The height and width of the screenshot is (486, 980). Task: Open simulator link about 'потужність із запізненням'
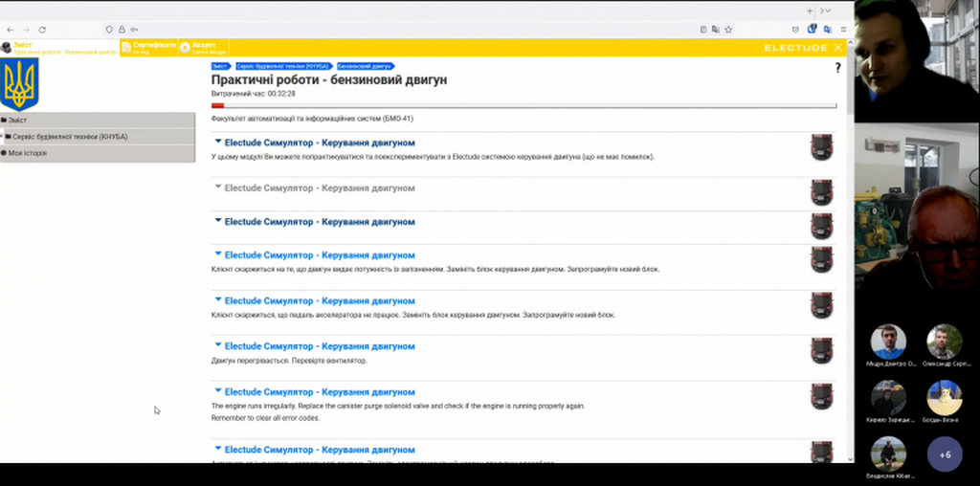[x=320, y=254]
